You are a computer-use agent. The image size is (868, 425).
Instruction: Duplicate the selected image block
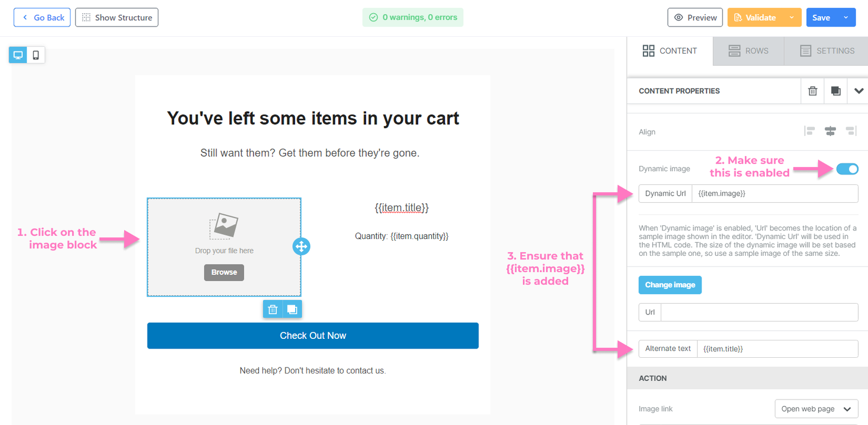pos(292,309)
